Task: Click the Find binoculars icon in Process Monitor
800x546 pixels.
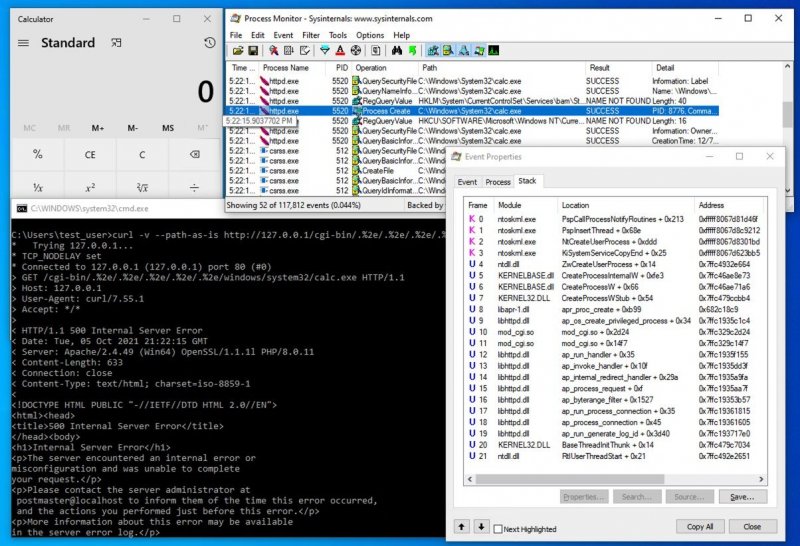Action: [396, 50]
